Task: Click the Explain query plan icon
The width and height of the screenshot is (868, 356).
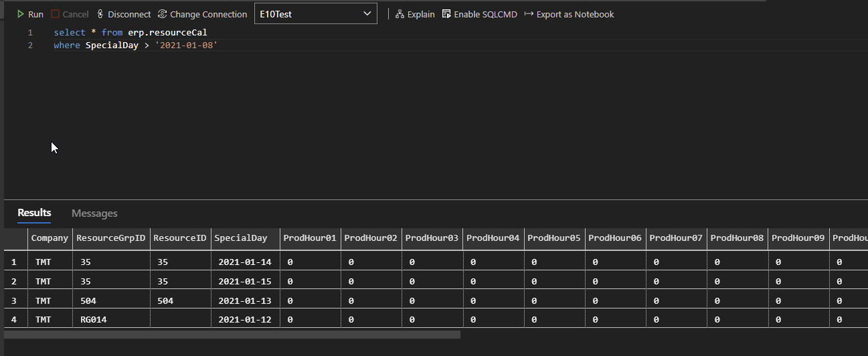Action: coord(400,14)
